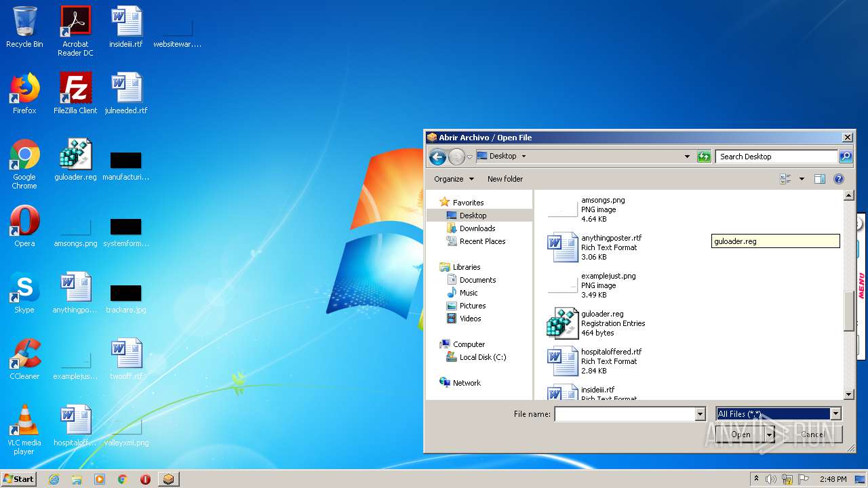Open volume control in system tray
The image size is (868, 488).
771,479
